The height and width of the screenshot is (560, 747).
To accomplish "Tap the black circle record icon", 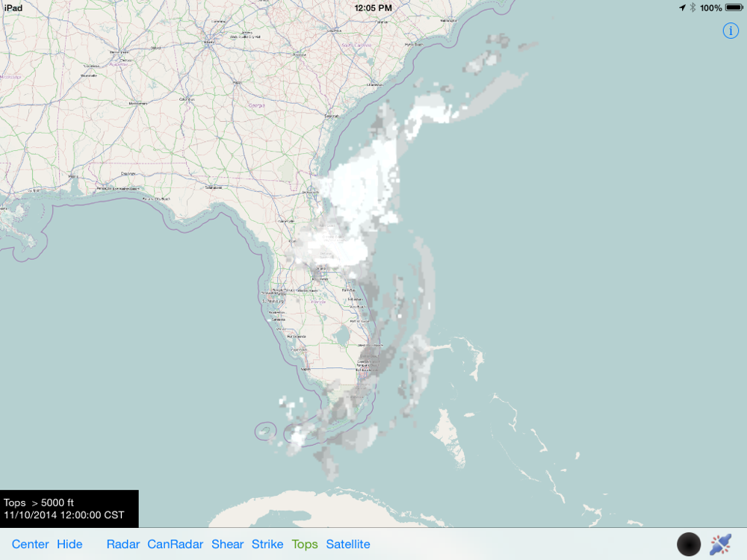I will [x=689, y=544].
